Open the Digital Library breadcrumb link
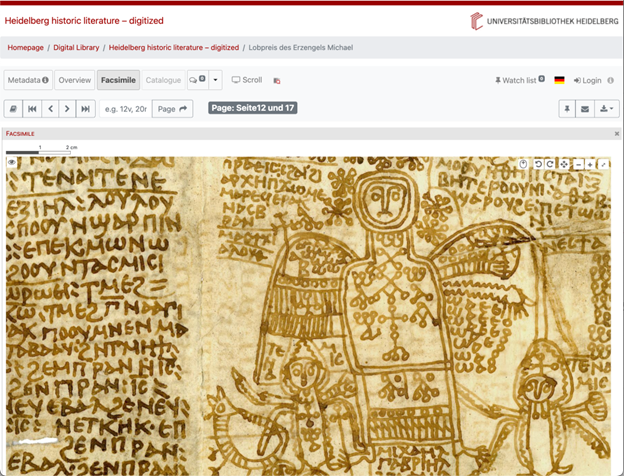 click(x=76, y=47)
